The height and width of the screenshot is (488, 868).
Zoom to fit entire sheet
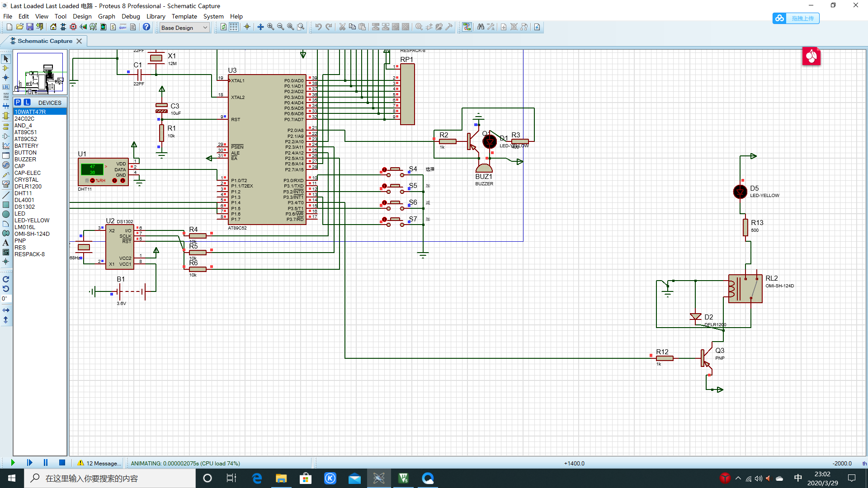[290, 27]
